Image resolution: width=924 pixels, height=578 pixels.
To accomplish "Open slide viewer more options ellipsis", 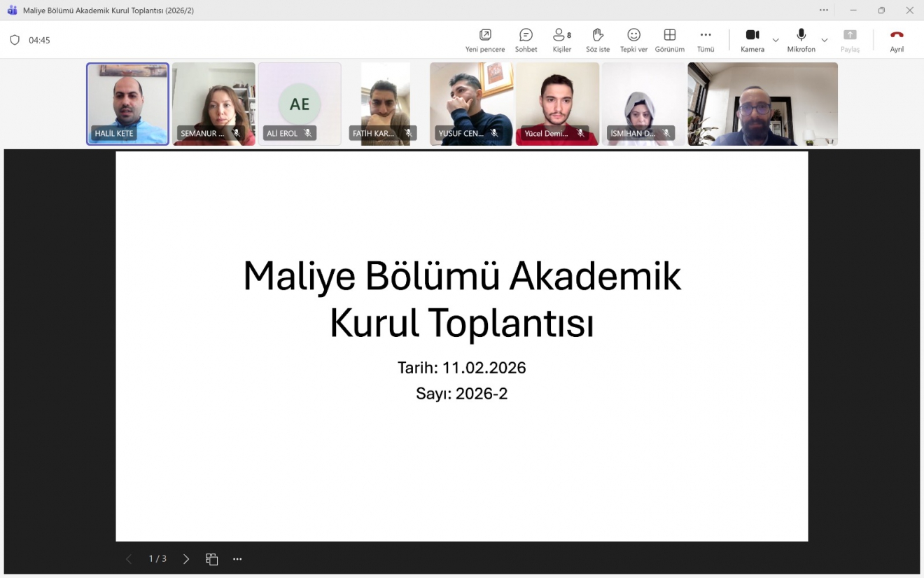I will pyautogui.click(x=237, y=559).
